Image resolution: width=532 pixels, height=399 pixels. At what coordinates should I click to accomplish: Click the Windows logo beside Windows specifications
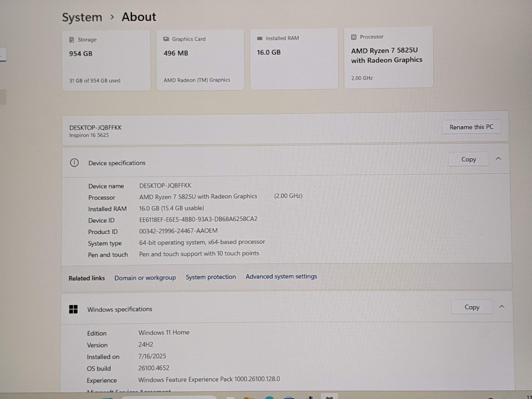73,309
